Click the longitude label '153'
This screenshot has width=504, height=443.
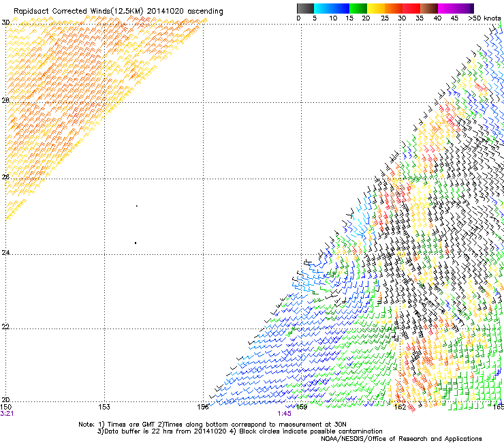[104, 407]
